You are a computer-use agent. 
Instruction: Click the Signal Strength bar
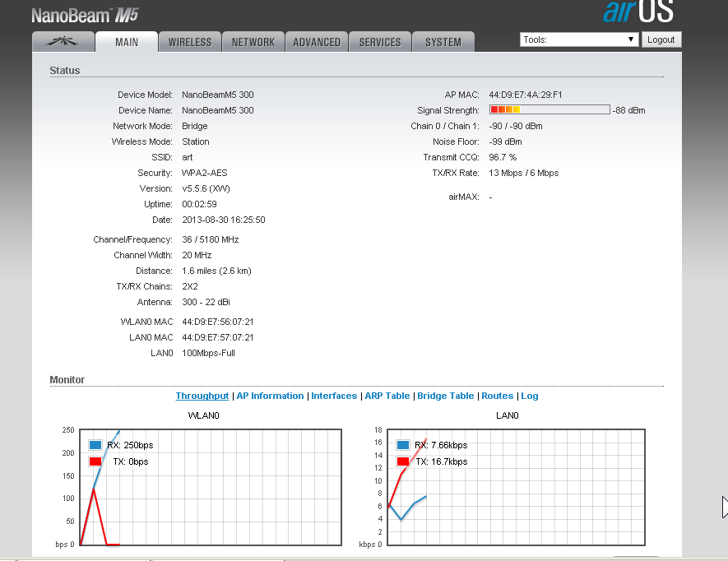(549, 109)
